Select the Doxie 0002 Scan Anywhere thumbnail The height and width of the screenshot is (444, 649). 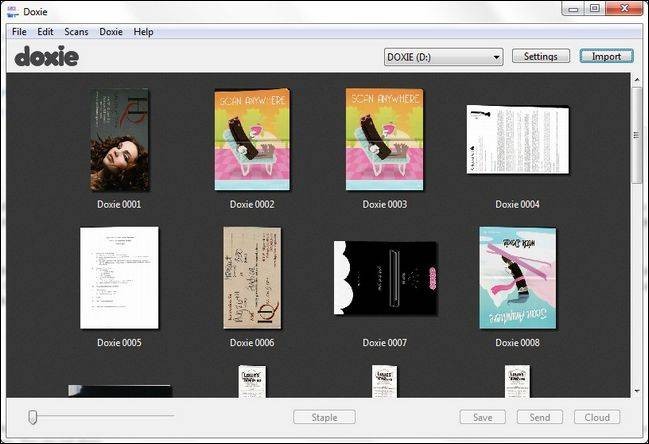coord(252,139)
